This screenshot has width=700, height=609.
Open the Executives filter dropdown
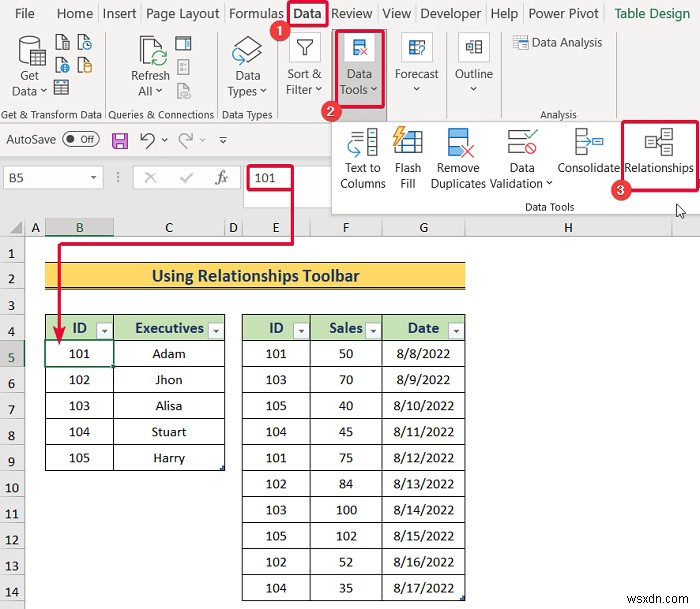(x=216, y=331)
